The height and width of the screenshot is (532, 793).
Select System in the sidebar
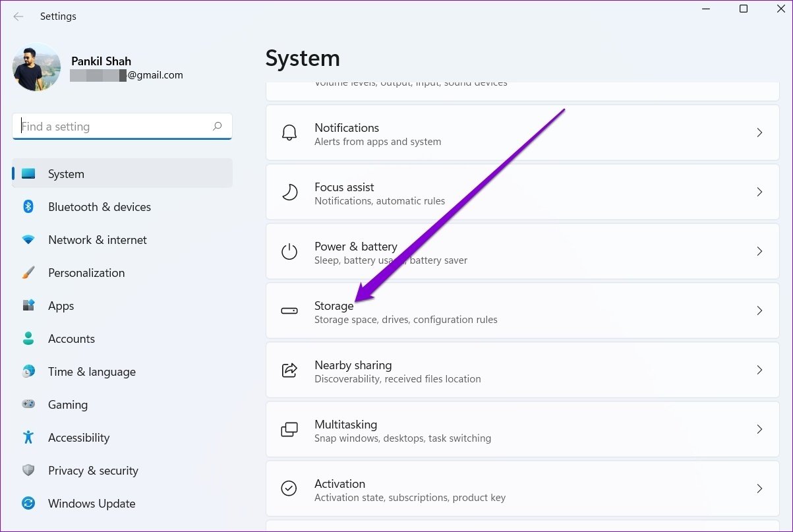click(x=123, y=174)
